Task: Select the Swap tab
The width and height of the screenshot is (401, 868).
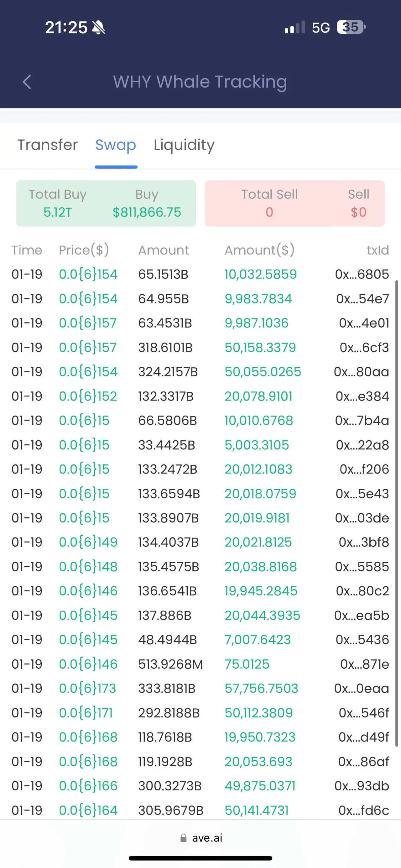Action: point(116,145)
